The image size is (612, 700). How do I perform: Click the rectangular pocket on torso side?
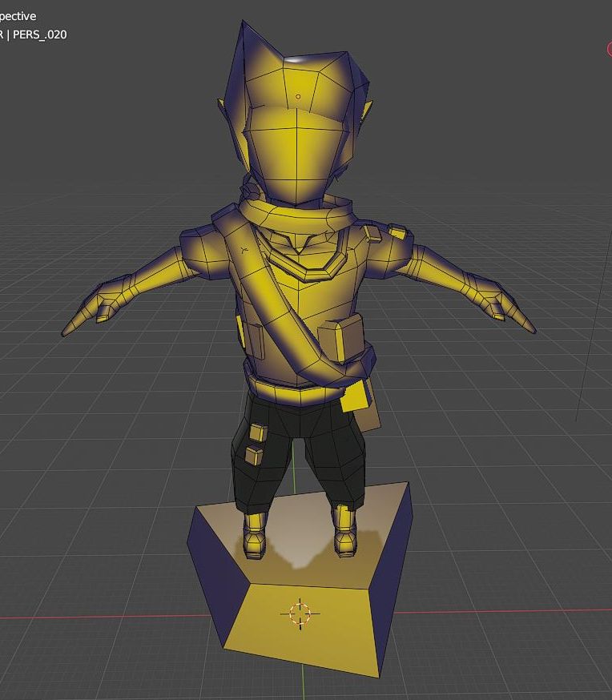point(255,341)
